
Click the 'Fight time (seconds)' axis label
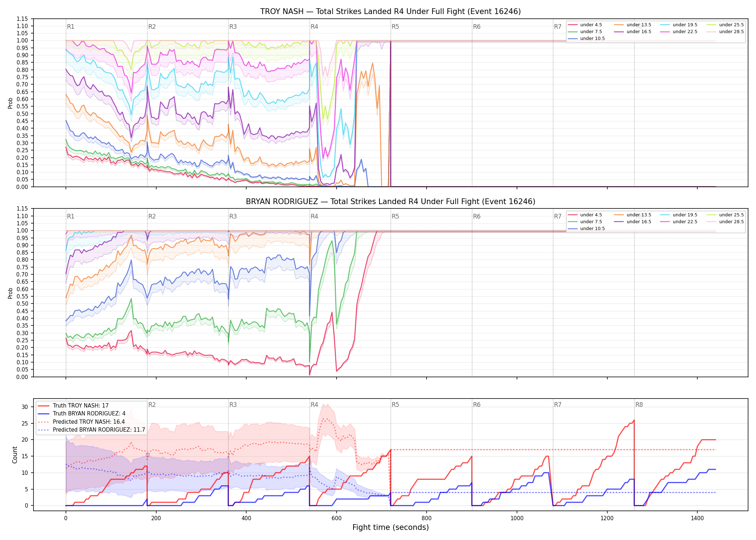pos(391,527)
